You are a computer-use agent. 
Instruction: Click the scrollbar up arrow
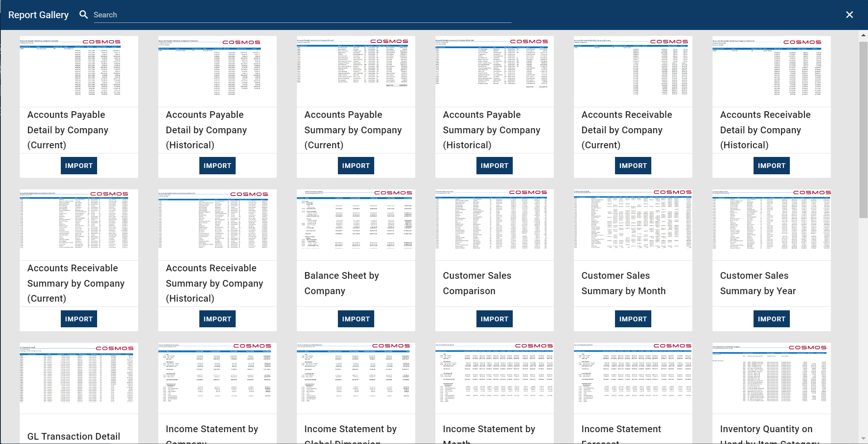tap(863, 35)
